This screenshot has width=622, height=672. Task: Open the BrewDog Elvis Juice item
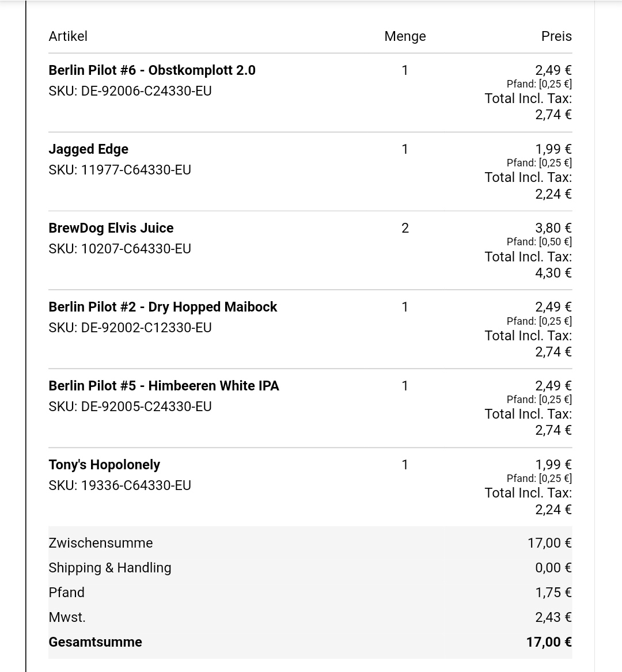point(111,228)
